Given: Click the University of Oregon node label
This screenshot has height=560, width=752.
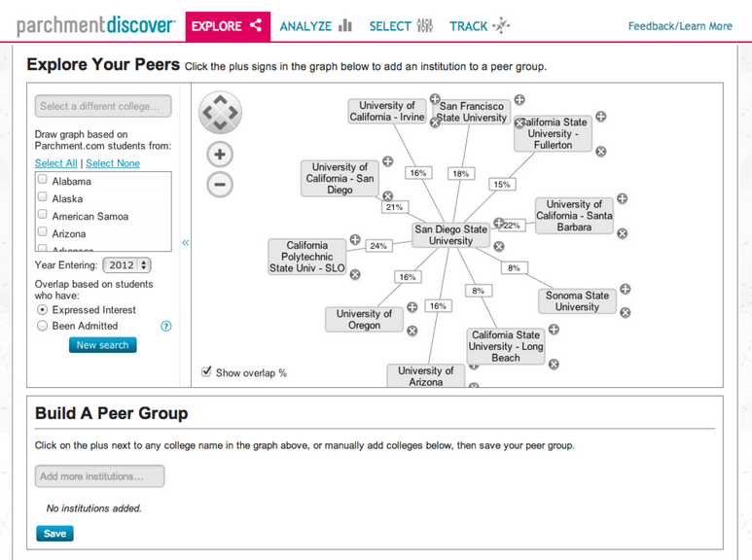Looking at the screenshot, I should [364, 319].
